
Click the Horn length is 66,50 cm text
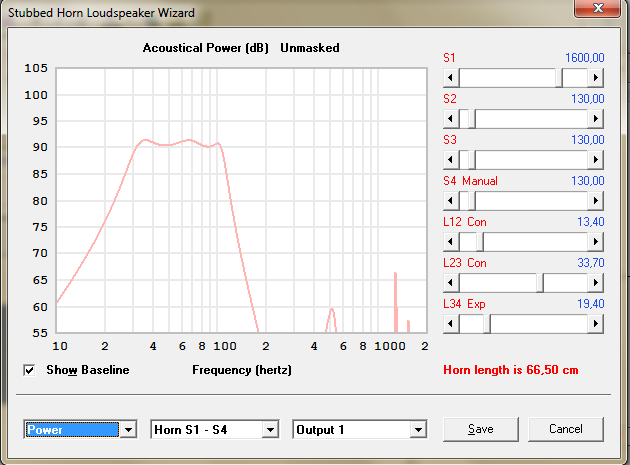point(511,370)
